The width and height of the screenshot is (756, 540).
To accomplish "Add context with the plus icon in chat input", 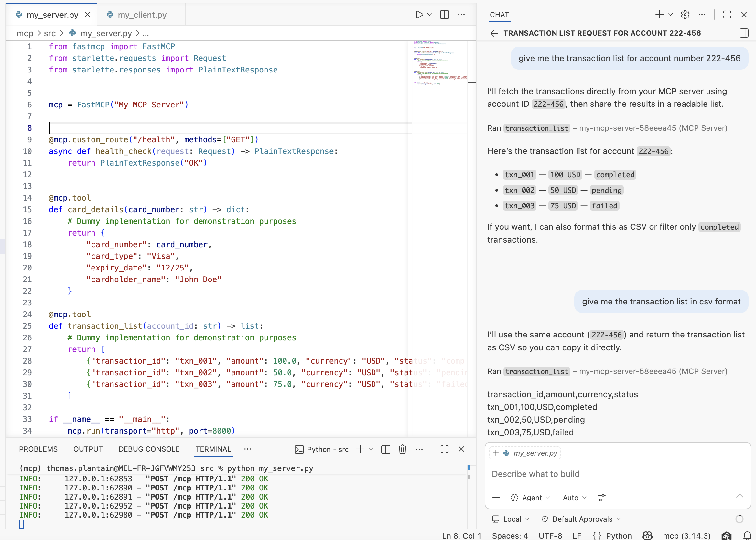I will click(x=496, y=497).
